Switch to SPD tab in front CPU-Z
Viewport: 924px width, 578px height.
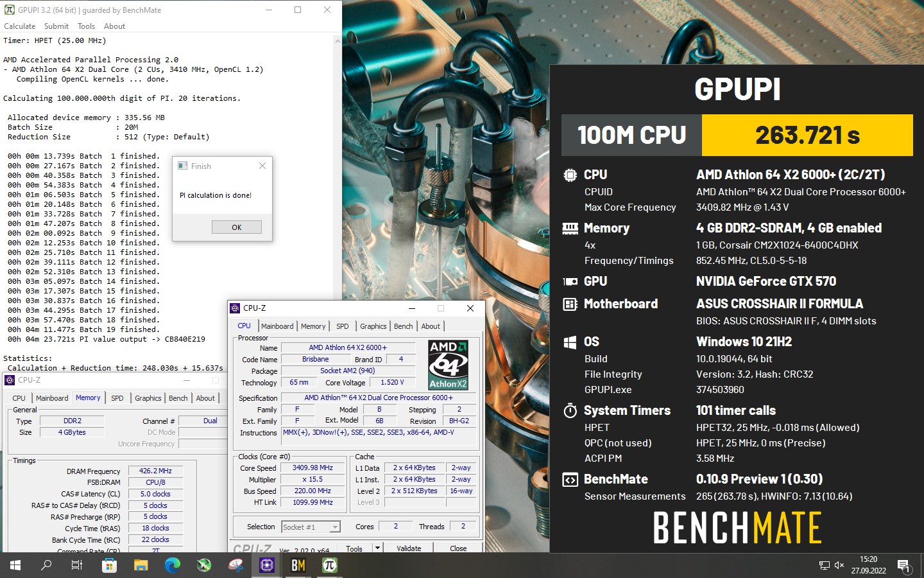343,326
